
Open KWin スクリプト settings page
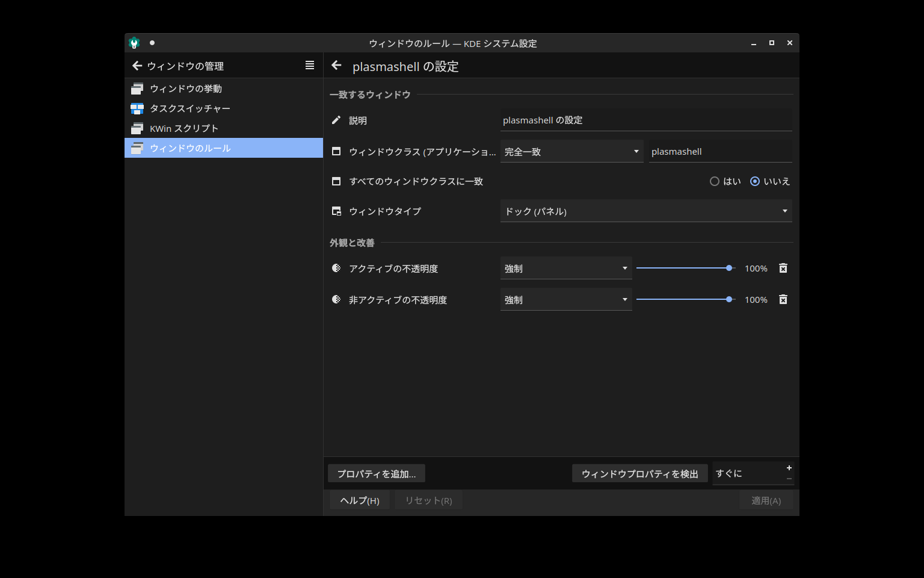224,128
